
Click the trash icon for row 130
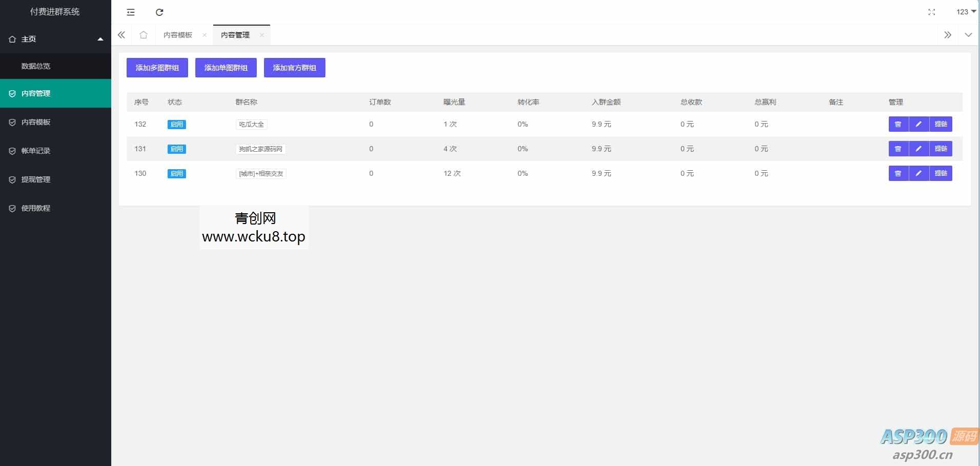pyautogui.click(x=898, y=173)
